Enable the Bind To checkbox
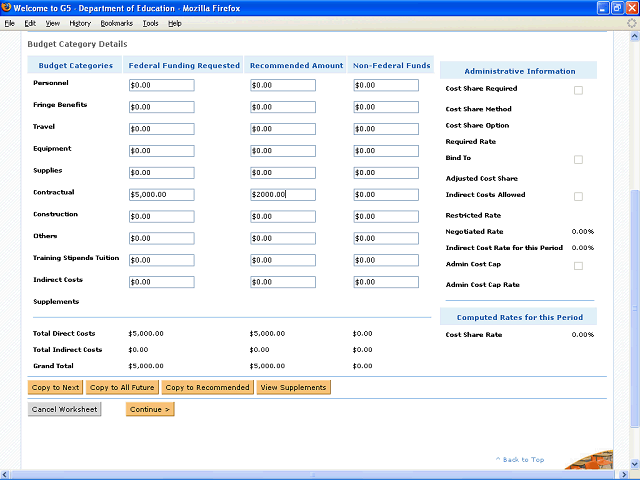 [x=578, y=160]
